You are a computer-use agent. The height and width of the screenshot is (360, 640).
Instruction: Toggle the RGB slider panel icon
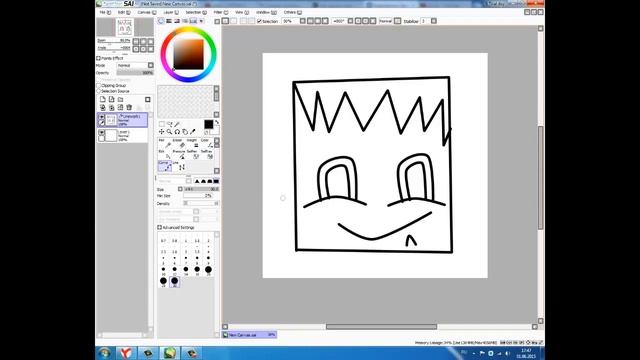(169, 21)
